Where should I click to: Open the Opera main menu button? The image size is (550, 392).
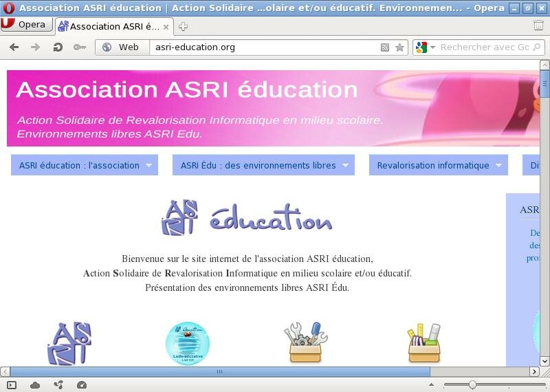(x=26, y=25)
